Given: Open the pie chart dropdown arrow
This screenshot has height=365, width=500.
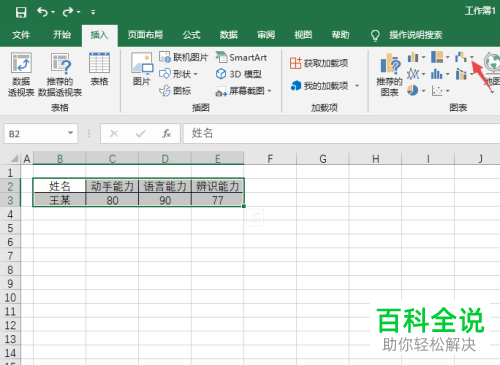Looking at the screenshot, I should point(424,91).
